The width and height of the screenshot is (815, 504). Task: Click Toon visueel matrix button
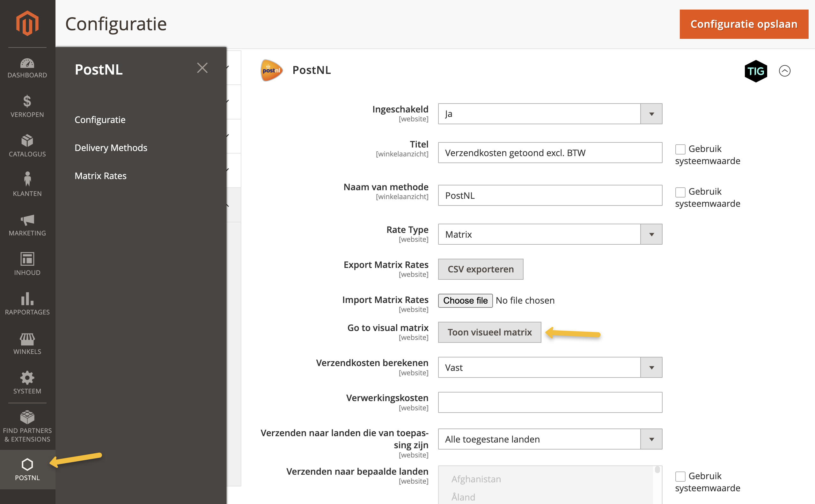point(489,332)
